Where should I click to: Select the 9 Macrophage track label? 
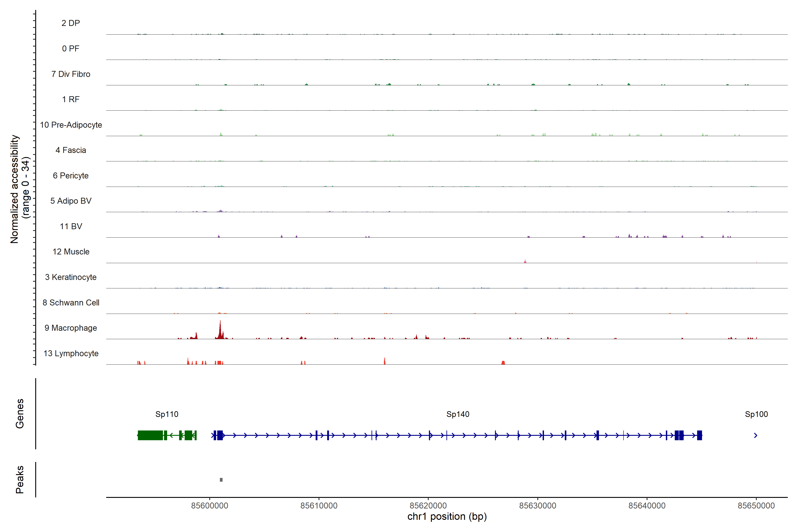click(x=70, y=328)
